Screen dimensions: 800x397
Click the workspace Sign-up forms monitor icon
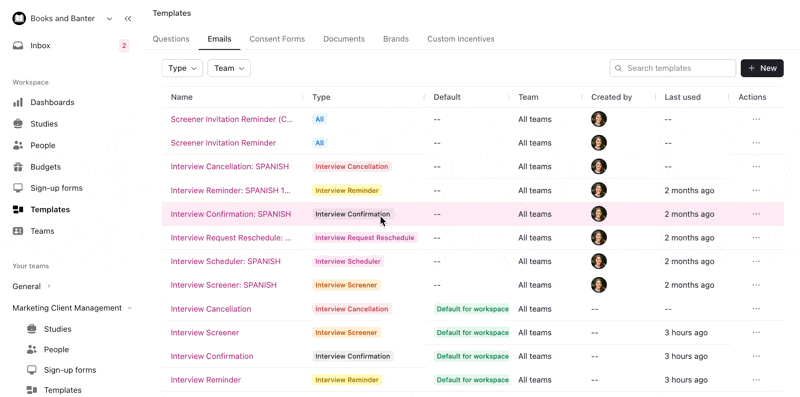click(18, 188)
